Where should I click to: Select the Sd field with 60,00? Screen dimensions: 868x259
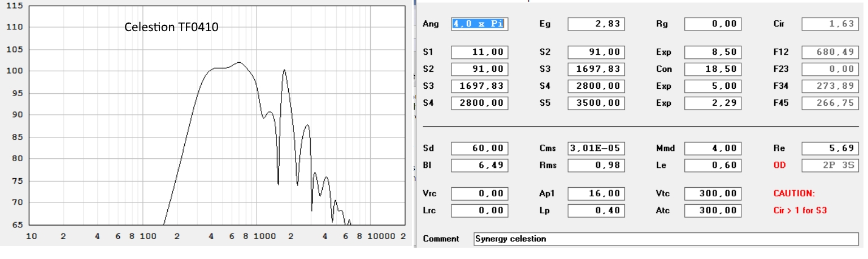click(480, 148)
